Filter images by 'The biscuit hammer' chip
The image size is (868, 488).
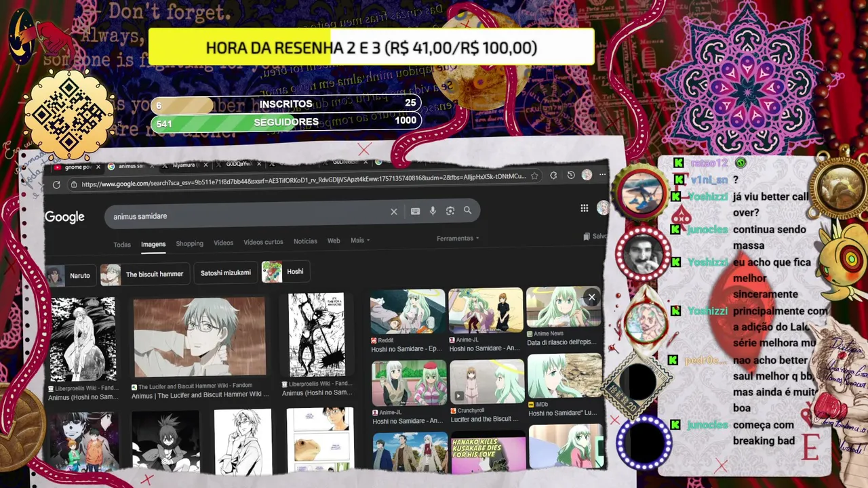click(x=144, y=274)
